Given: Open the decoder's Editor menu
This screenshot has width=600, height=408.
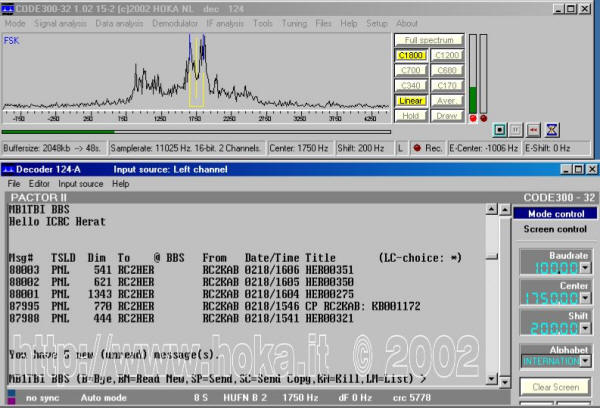Looking at the screenshot, I should 39,184.
